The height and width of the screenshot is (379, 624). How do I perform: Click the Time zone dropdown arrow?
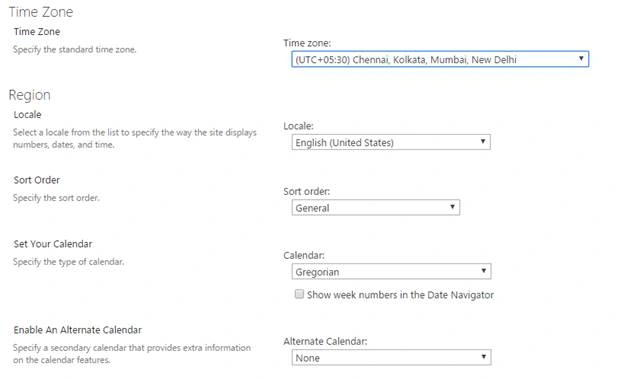coord(581,59)
